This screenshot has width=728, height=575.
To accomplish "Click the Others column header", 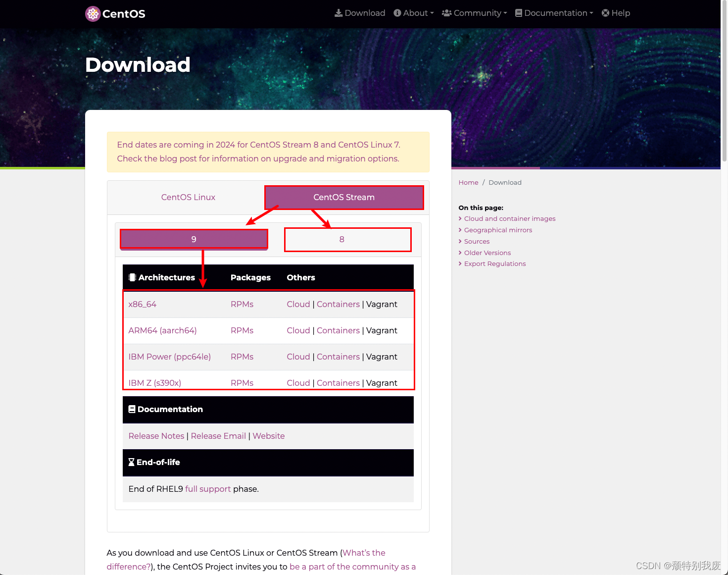I will coord(301,277).
